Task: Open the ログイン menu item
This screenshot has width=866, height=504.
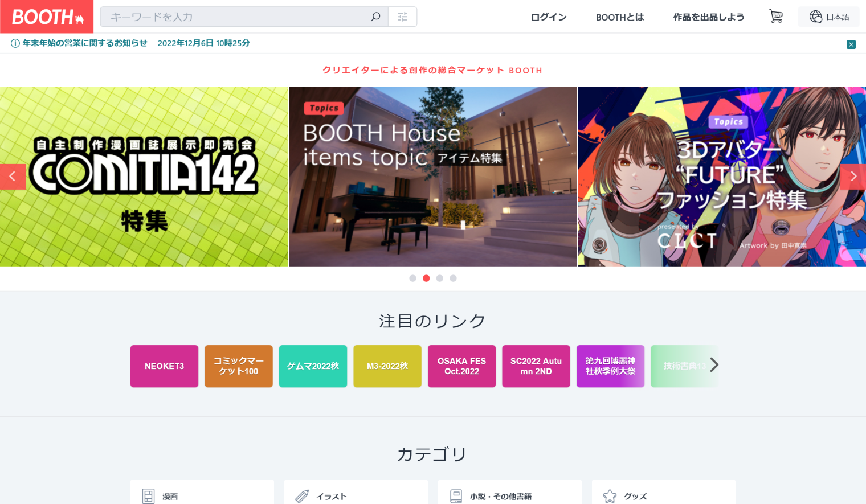Action: 548,17
